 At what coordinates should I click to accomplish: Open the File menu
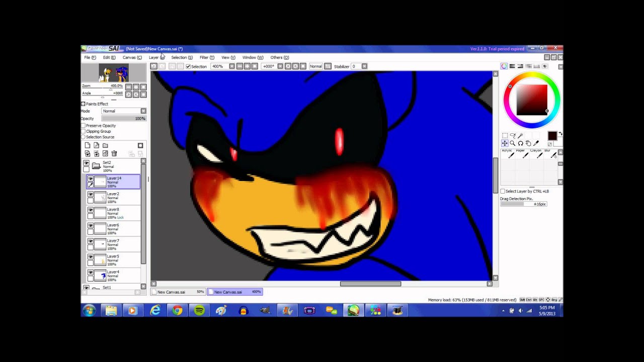tap(90, 57)
